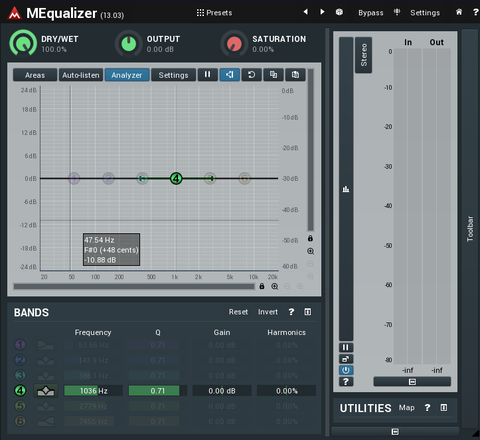The height and width of the screenshot is (440, 480).
Task: Click the Stereo channel mode button
Action: point(363,55)
